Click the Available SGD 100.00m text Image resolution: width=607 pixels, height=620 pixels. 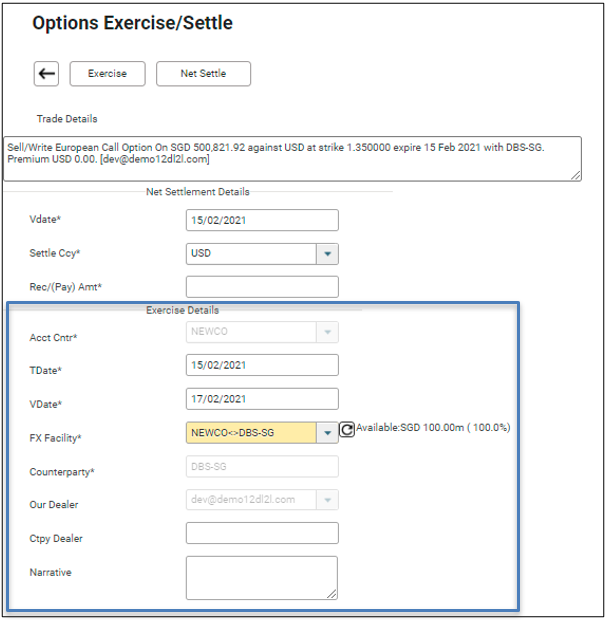click(433, 428)
